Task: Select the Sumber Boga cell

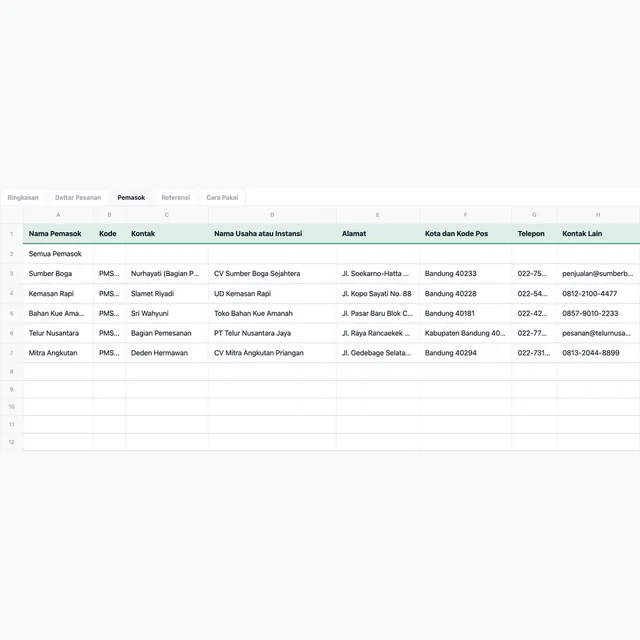Action: pyautogui.click(x=58, y=273)
